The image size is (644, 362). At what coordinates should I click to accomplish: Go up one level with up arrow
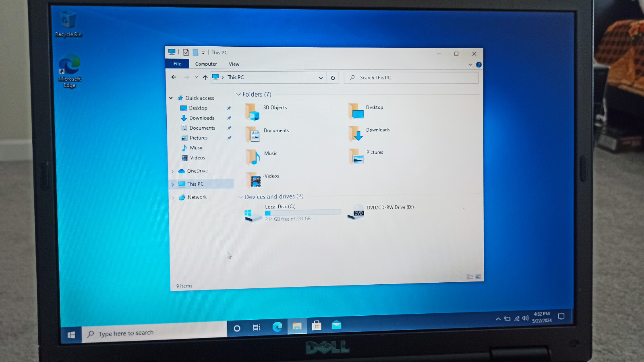pyautogui.click(x=205, y=77)
